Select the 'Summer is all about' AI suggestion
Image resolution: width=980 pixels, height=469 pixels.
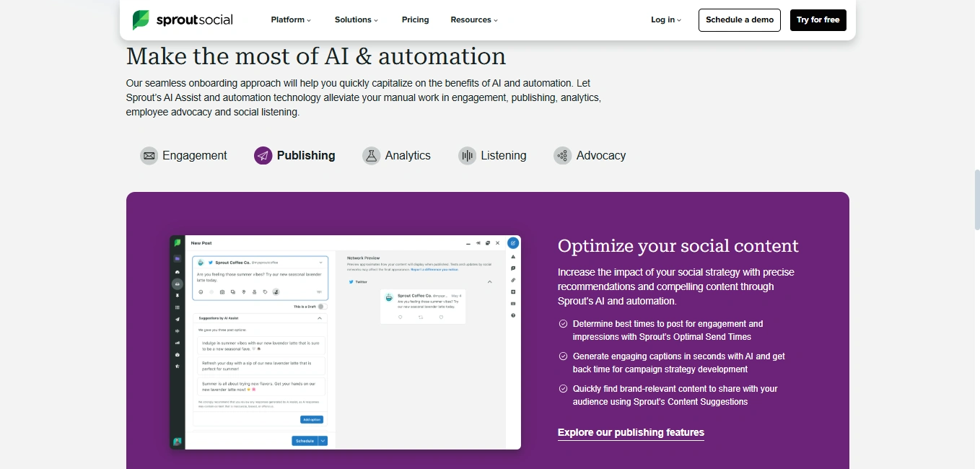pos(261,386)
